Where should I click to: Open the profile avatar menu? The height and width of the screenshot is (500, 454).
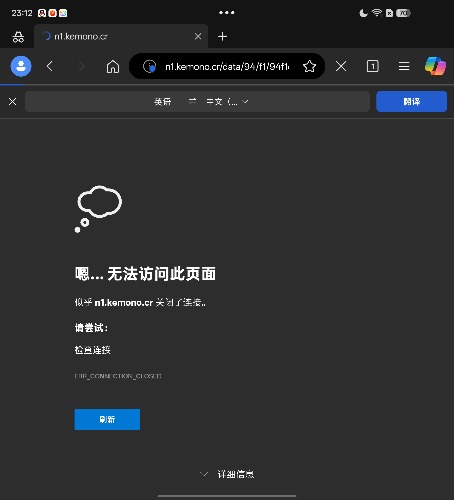[21, 66]
